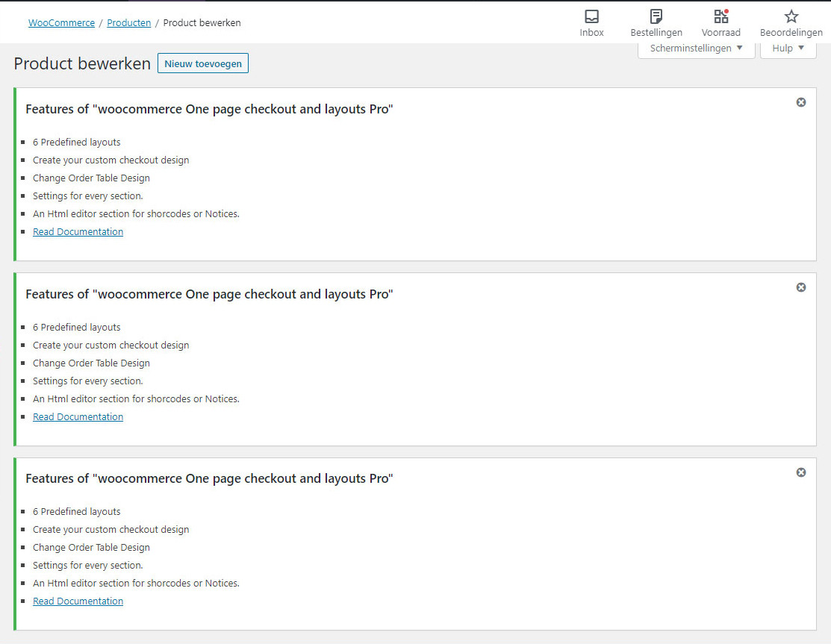Click 'Settings for every section.' in third notice
Viewport: 831px width, 644px height.
88,565
